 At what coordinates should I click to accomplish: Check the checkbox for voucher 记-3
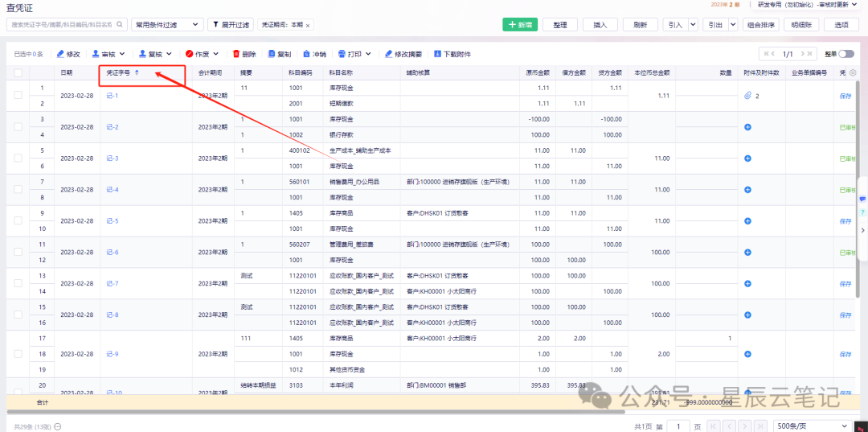coord(18,158)
